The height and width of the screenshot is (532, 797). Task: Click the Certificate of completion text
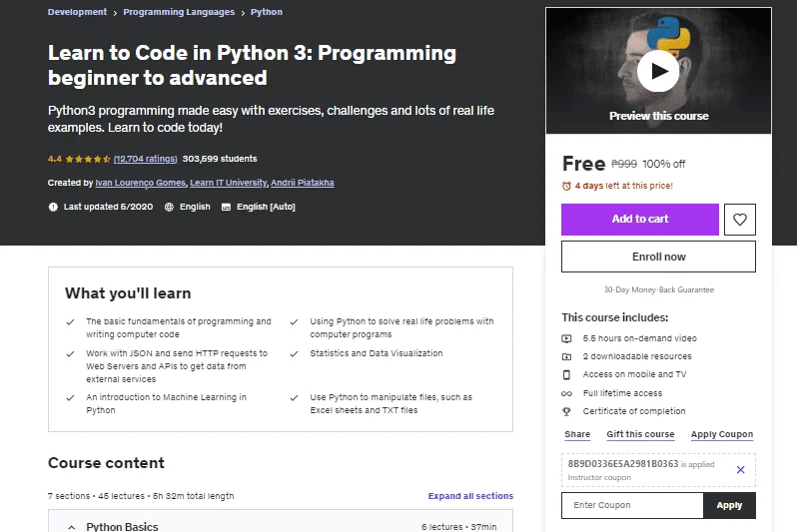[x=634, y=411]
